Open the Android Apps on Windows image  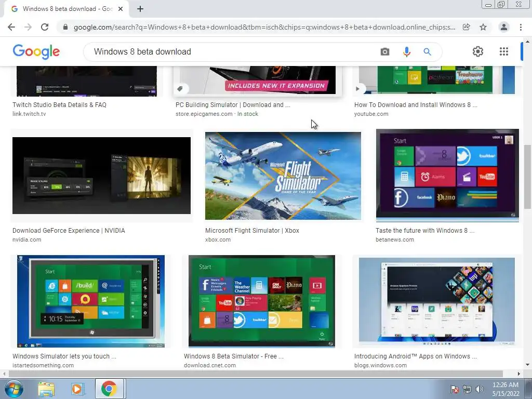click(x=436, y=302)
